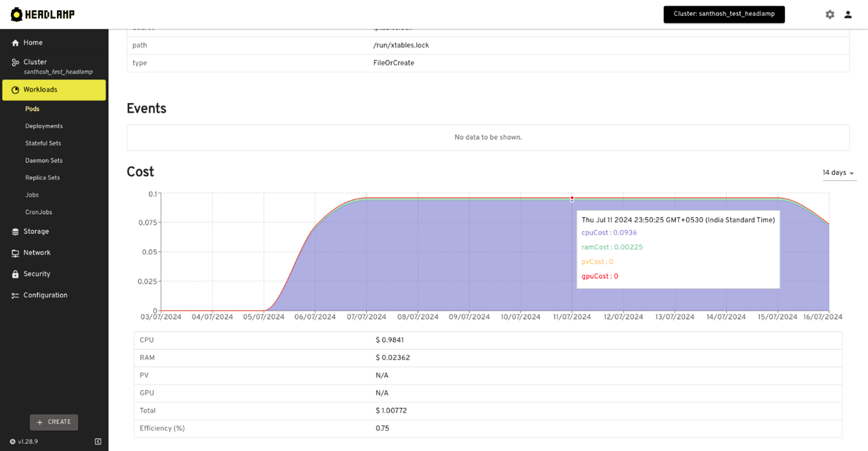Image resolution: width=868 pixels, height=451 pixels.
Task: Select the CronJobs sidebar item
Action: (x=38, y=212)
